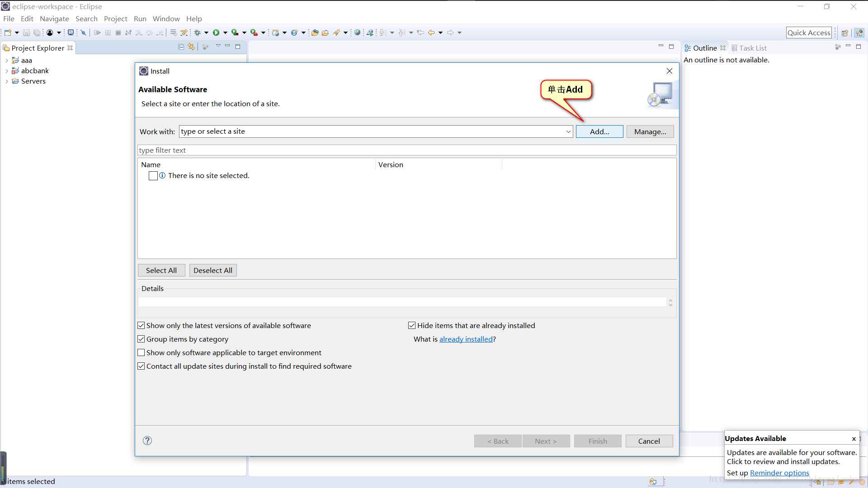Click the Open Console monitor toolbar icon
This screenshot has width=868, height=488.
tap(71, 33)
